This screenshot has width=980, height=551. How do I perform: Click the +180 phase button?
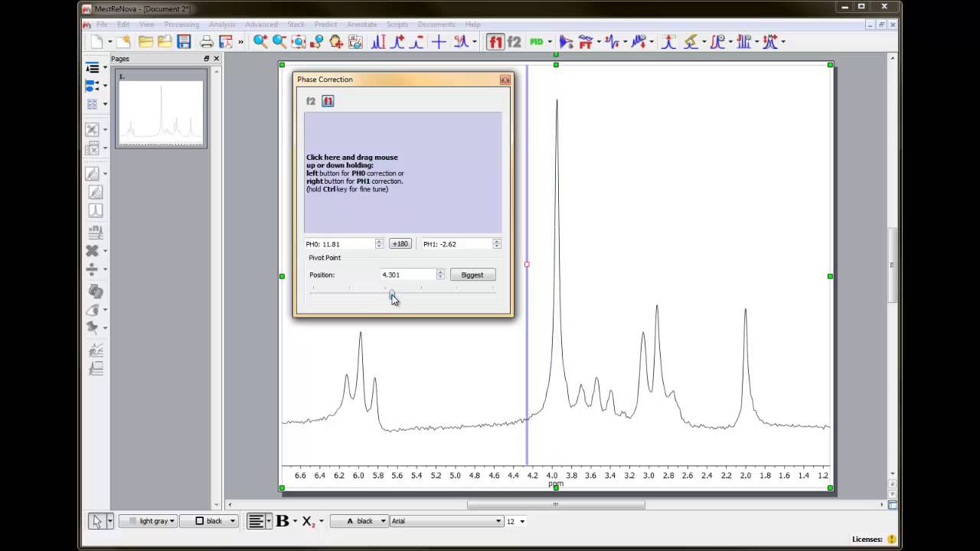point(400,243)
